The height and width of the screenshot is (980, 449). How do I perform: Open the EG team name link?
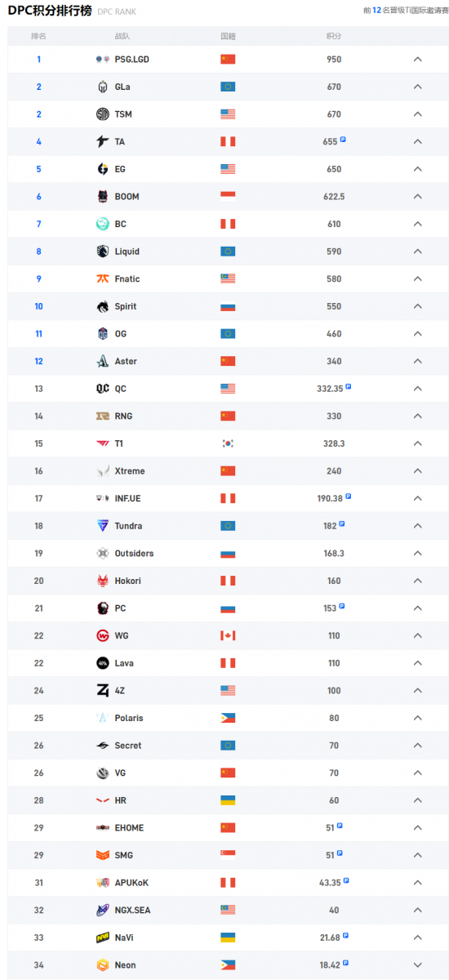[x=120, y=169]
